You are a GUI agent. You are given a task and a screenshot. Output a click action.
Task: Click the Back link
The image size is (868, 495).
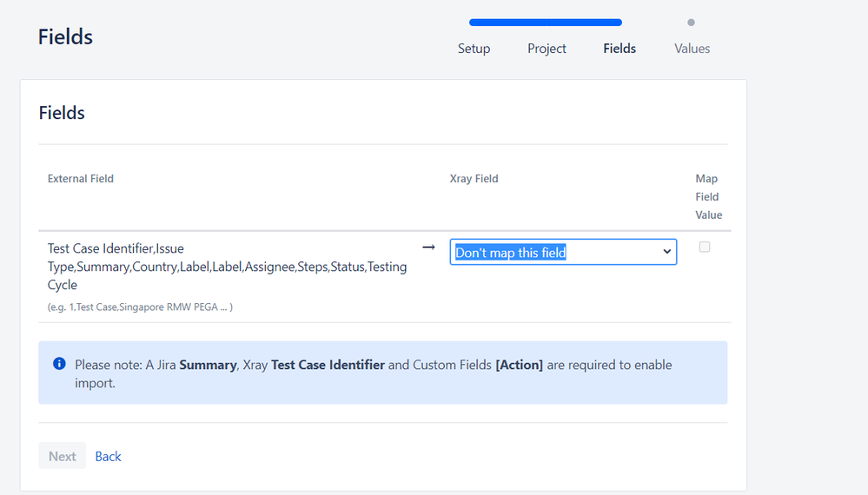[x=108, y=456]
